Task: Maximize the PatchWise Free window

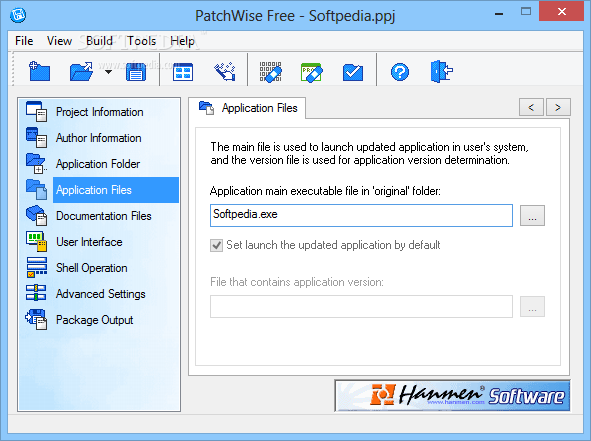Action: [x=526, y=12]
